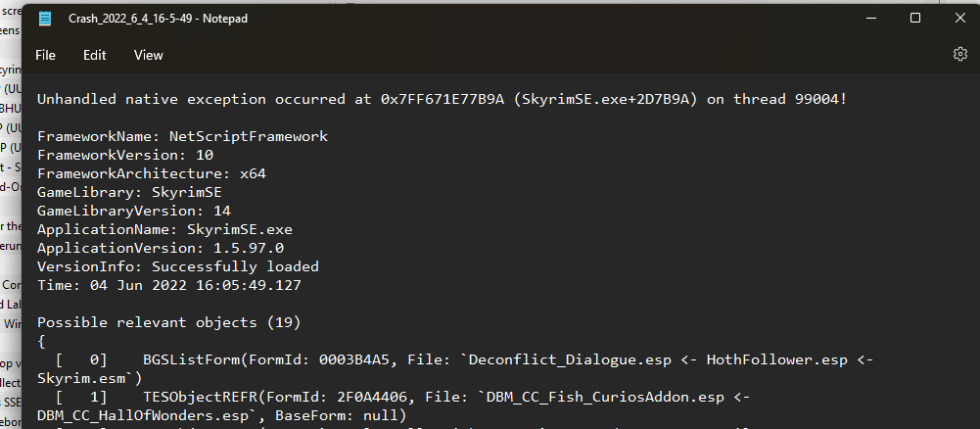This screenshot has height=429, width=980.
Task: Click the Notepad app icon in title bar
Action: pos(44,19)
